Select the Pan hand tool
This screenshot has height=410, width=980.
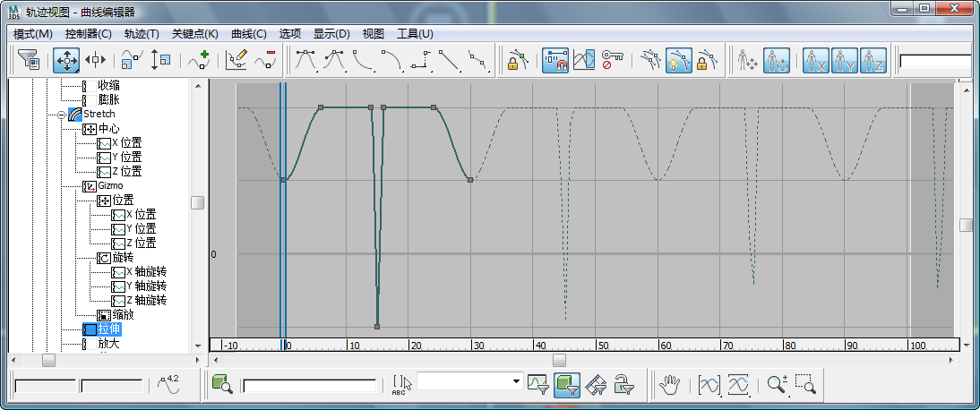point(671,384)
